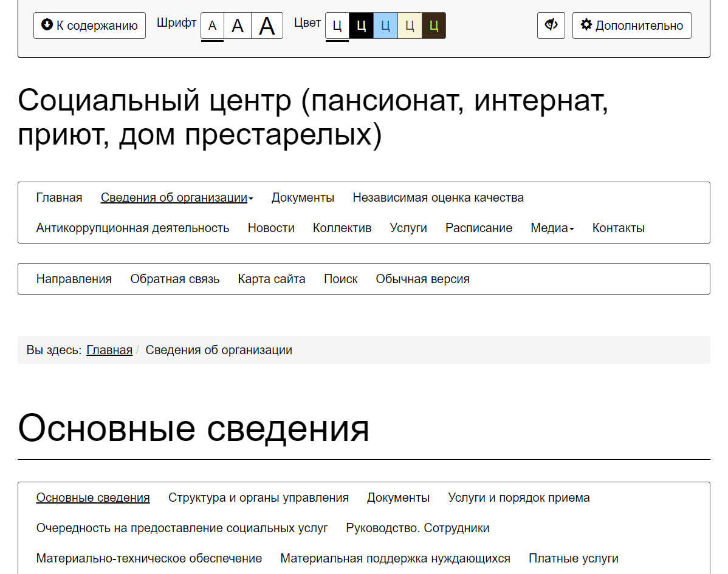Click the К содержанию arrow button

coord(89,26)
